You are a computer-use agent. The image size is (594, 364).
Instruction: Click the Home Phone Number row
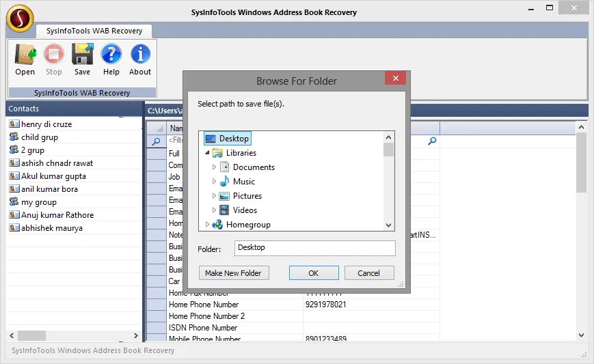293,305
